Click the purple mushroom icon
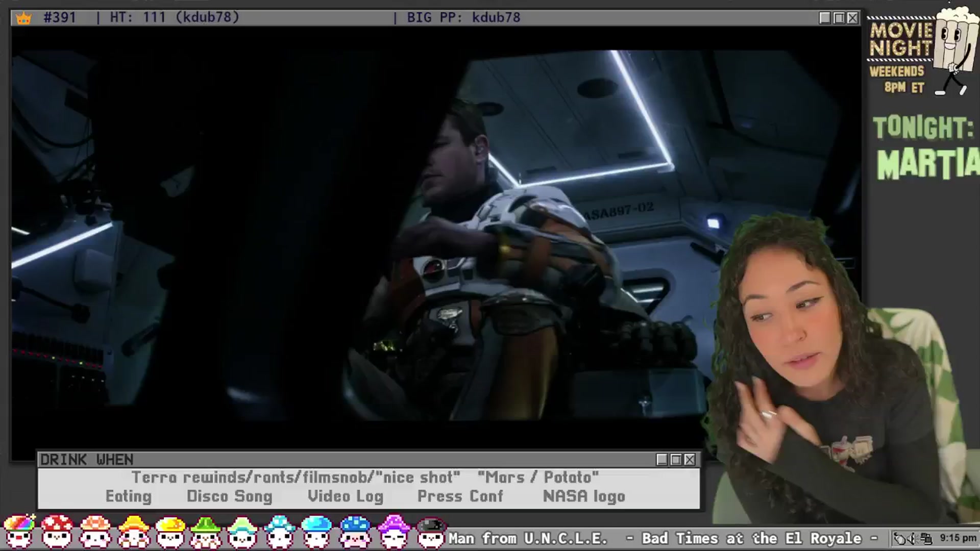980x551 pixels. [394, 531]
